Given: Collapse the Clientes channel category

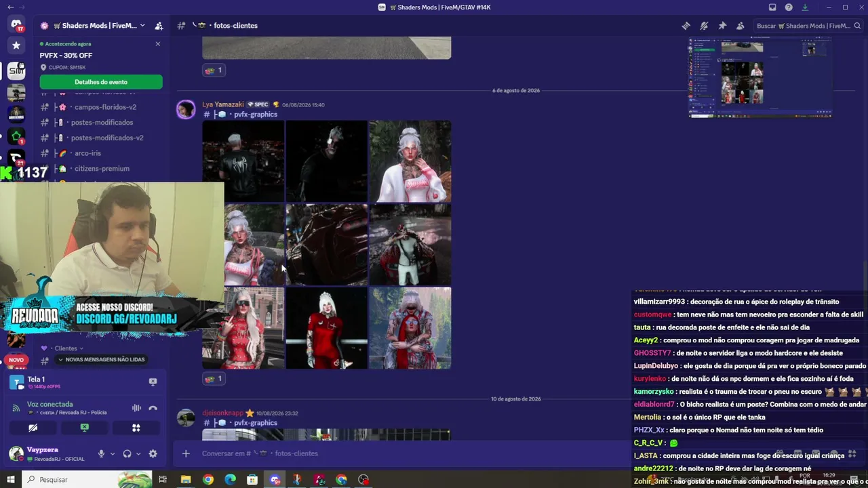Looking at the screenshot, I should tap(64, 348).
